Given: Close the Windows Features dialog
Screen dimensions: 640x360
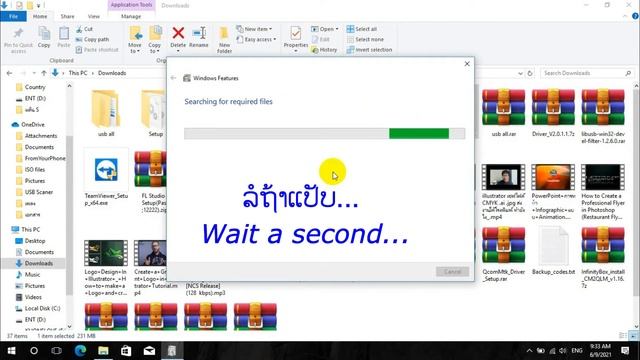Looking at the screenshot, I should tap(467, 64).
